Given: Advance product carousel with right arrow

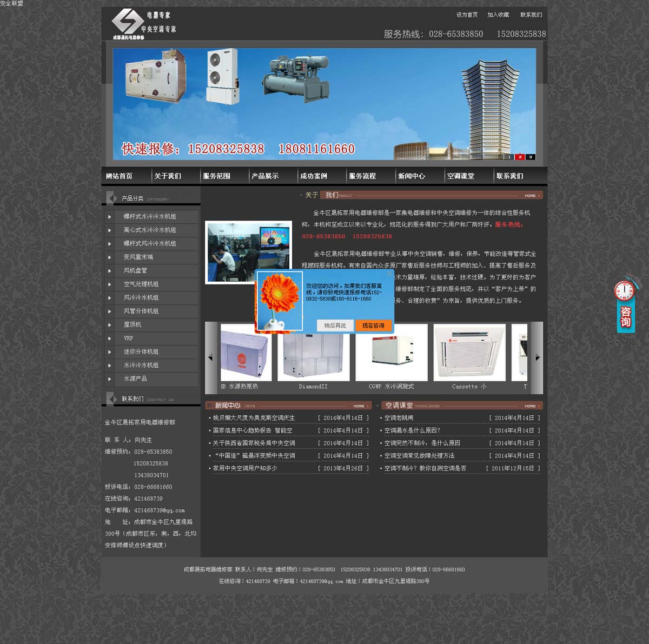Looking at the screenshot, I should pyautogui.click(x=537, y=357).
